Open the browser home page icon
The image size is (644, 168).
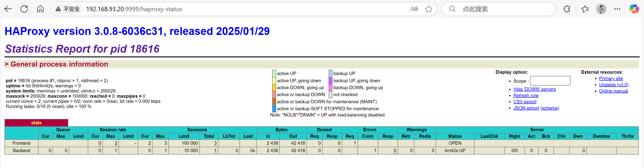40,9
